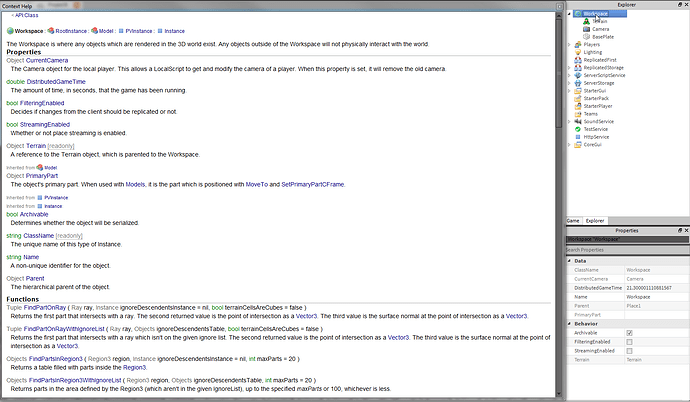Select the HttpService text in Explorer
Viewport: 690px width, 402px height.
click(596, 137)
